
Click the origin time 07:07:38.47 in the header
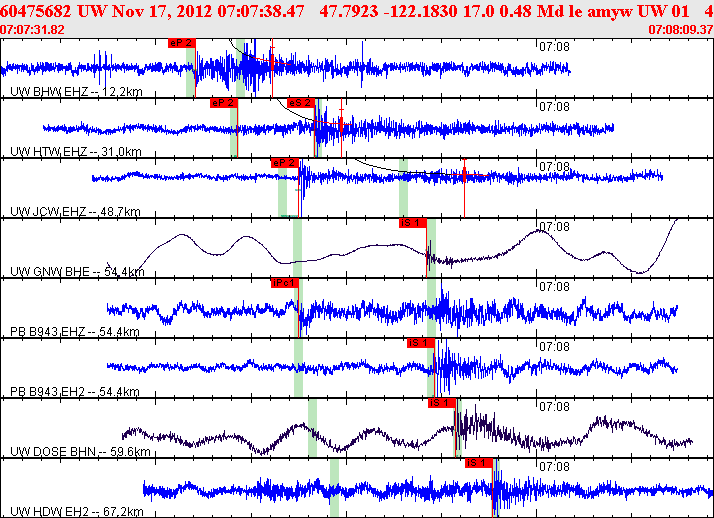point(261,11)
